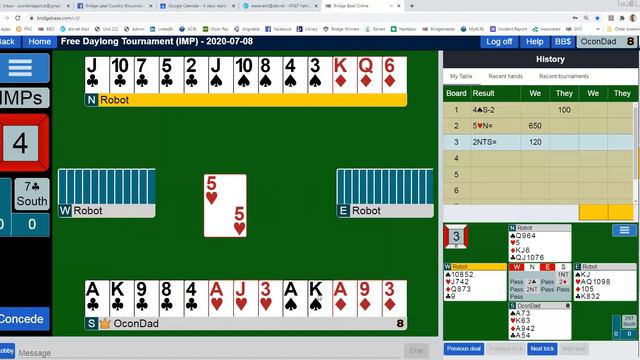Switch to the Recent hands tab
This screenshot has height=360, width=640.
click(505, 76)
